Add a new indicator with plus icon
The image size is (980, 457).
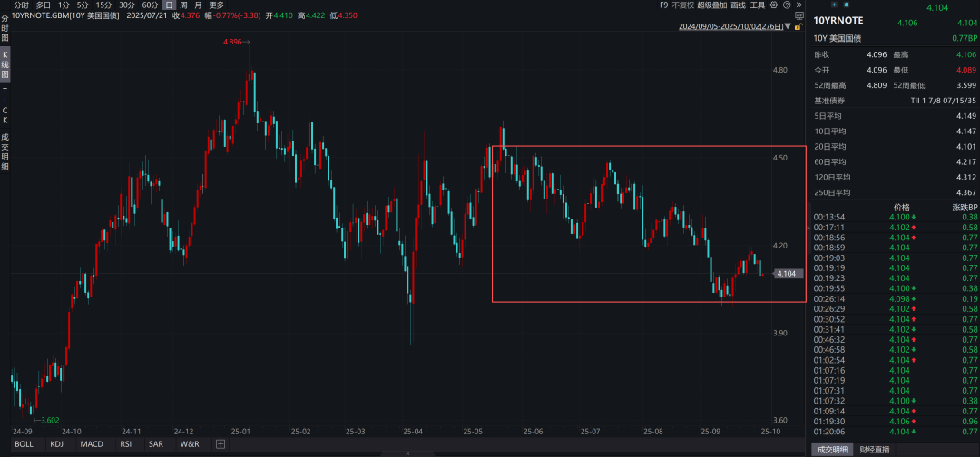(220, 444)
